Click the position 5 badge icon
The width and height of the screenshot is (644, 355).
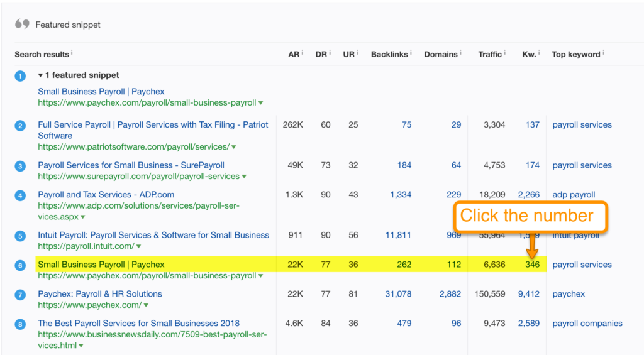click(x=20, y=236)
